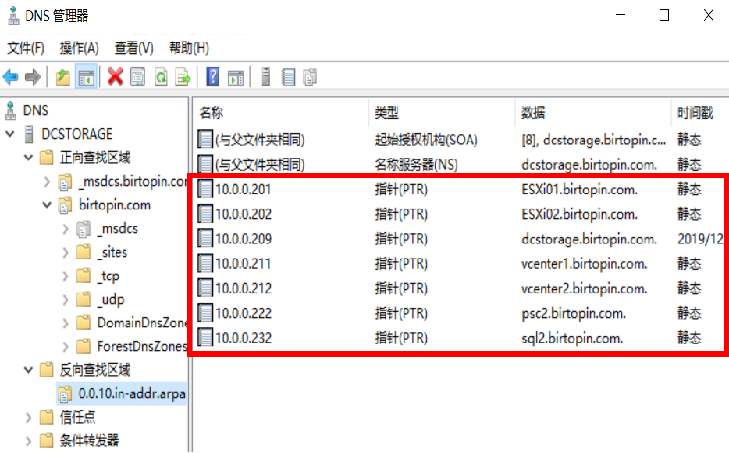729x453 pixels.
Task: Expand the _msdcs.birtopin.com zone
Action: tap(46, 181)
